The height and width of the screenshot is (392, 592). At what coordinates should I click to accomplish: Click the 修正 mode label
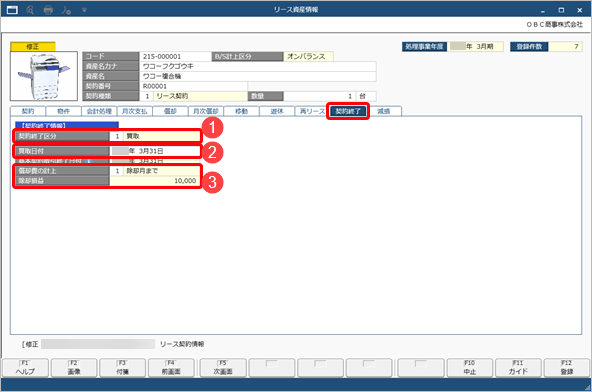point(32,46)
